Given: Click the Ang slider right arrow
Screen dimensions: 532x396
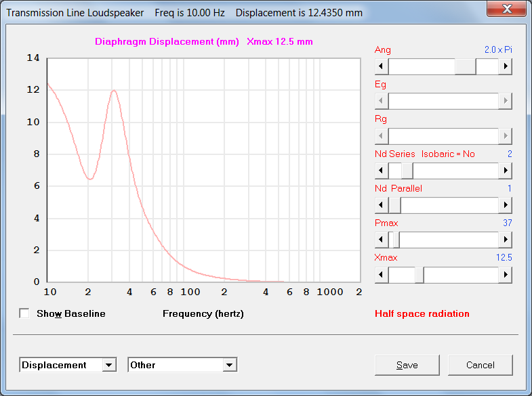Looking at the screenshot, I should (x=505, y=66).
